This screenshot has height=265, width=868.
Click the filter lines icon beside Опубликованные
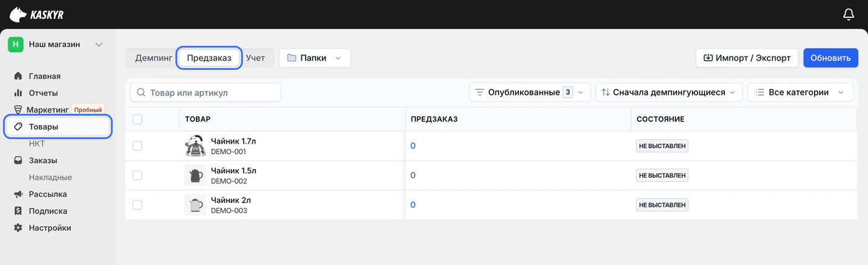(479, 92)
